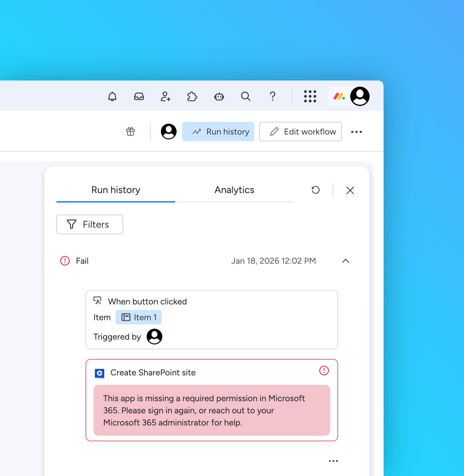Image resolution: width=464 pixels, height=476 pixels.
Task: Open the apps puzzle piece icon
Action: pyautogui.click(x=192, y=96)
